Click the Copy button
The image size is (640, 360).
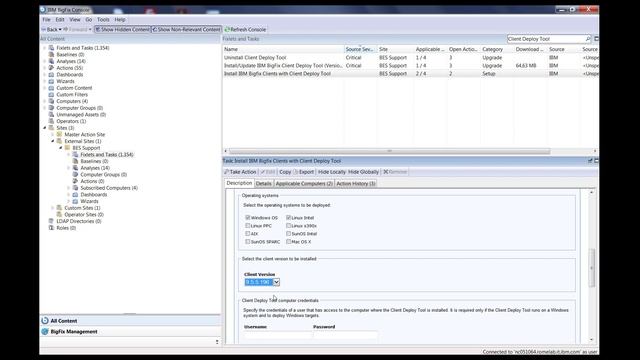point(285,172)
